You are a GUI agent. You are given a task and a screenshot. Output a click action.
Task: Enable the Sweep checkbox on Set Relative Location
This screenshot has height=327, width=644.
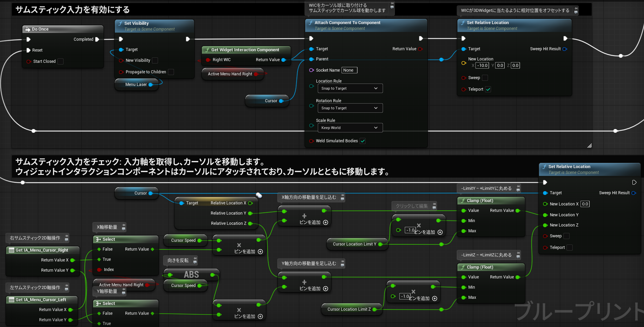click(x=485, y=78)
